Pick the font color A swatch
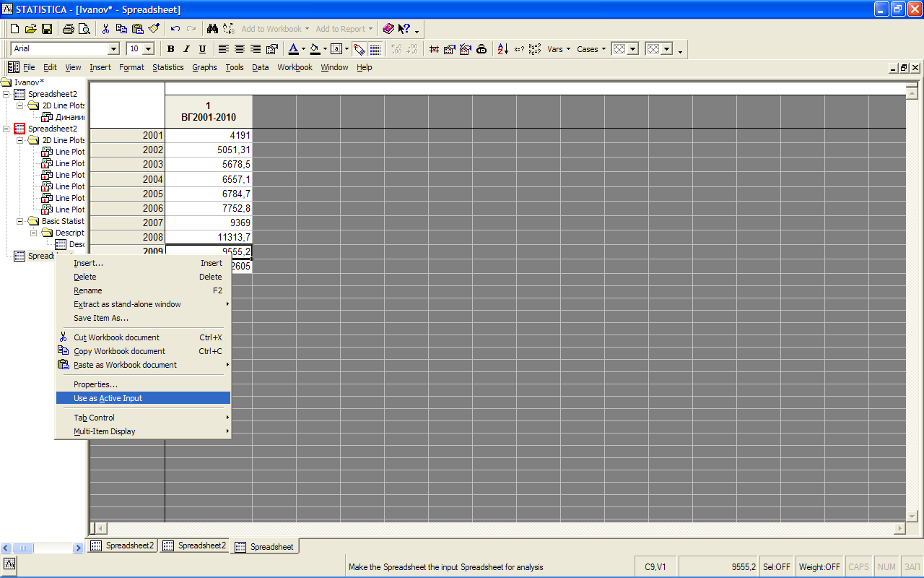924x578 pixels. [x=293, y=49]
